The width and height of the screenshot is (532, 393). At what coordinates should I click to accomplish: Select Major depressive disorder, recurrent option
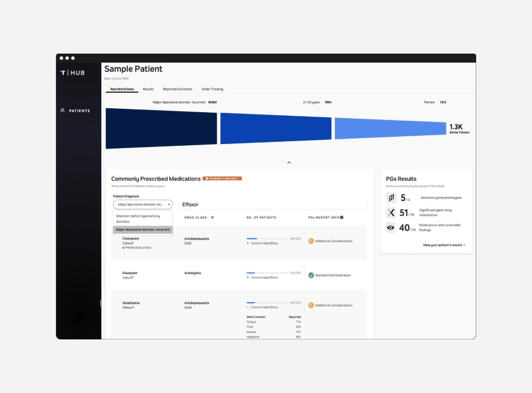(143, 229)
